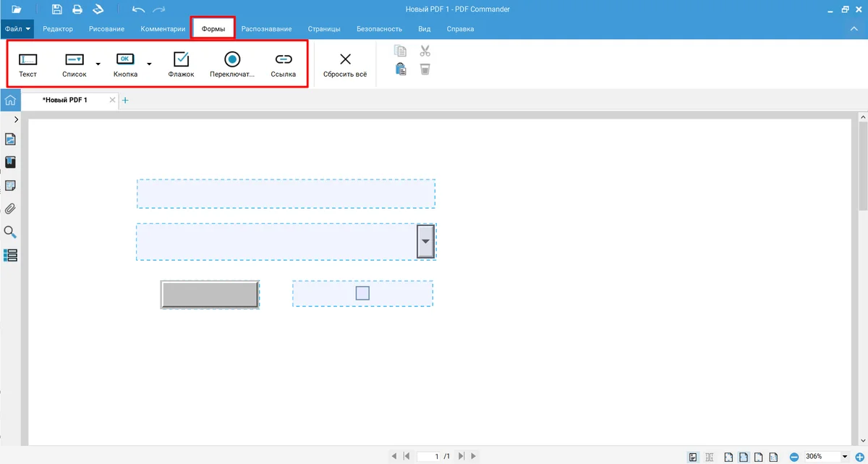Viewport: 868px width, 464px height.
Task: Open the search magnifier panel
Action: (x=11, y=232)
